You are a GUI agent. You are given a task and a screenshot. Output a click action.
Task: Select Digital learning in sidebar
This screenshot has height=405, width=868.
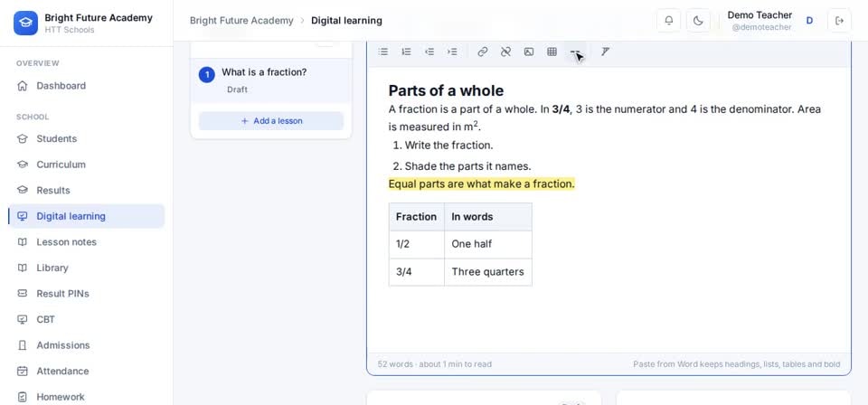pyautogui.click(x=87, y=216)
